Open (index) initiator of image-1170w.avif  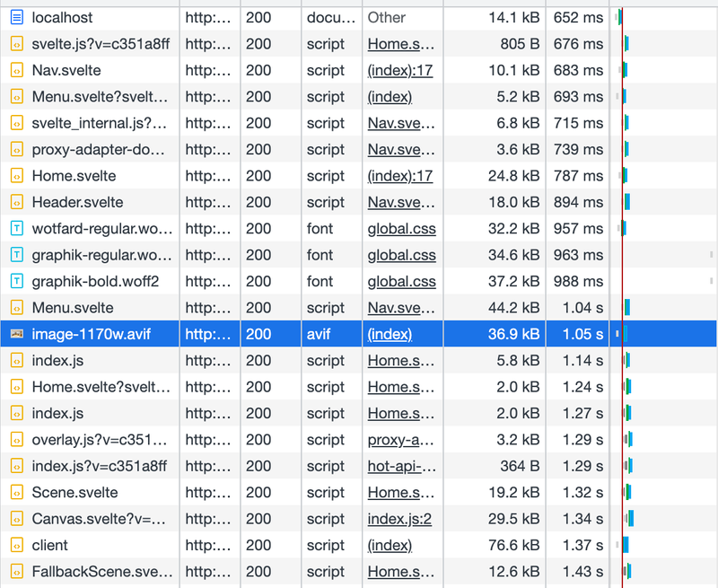pyautogui.click(x=390, y=334)
